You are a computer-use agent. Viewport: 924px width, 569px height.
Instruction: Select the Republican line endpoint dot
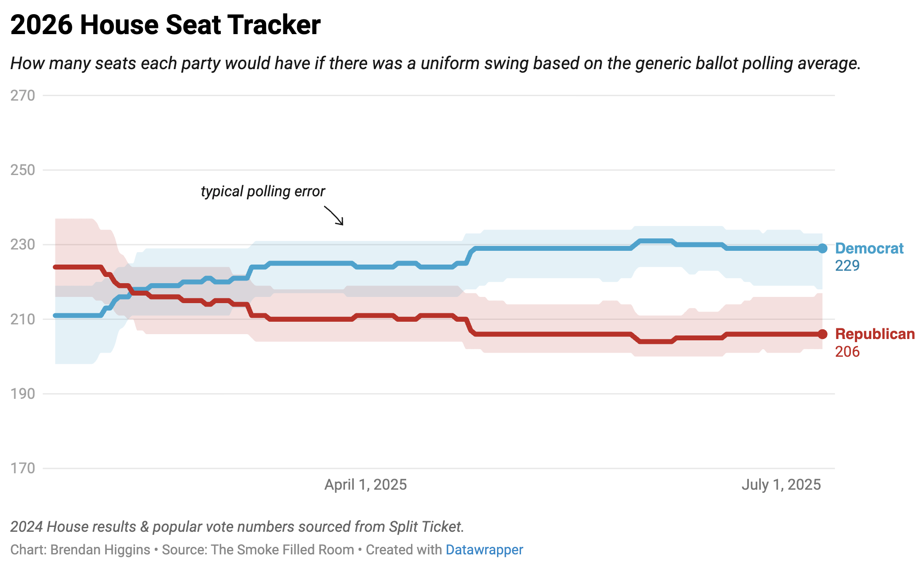coord(822,334)
